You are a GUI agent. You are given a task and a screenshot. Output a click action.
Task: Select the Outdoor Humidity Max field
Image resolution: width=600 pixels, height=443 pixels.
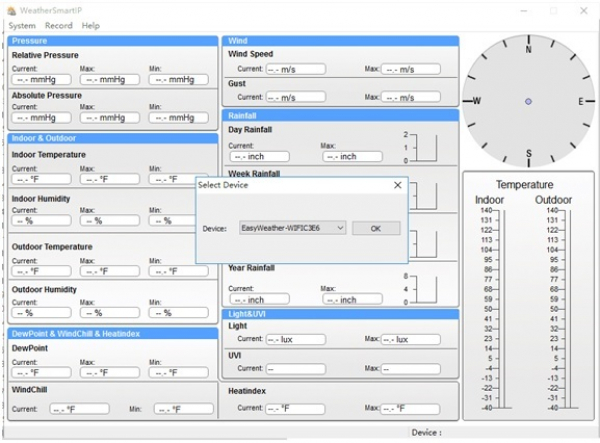tap(110, 313)
